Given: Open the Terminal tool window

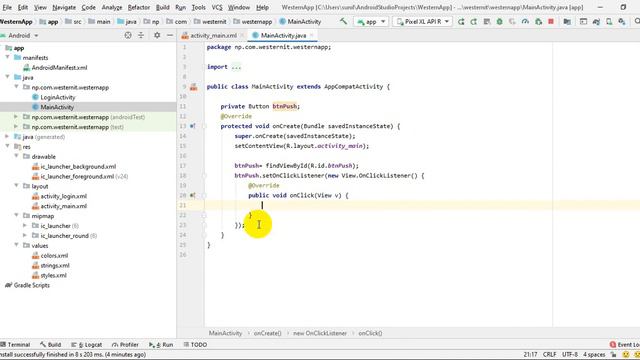Looking at the screenshot, I should (16, 345).
